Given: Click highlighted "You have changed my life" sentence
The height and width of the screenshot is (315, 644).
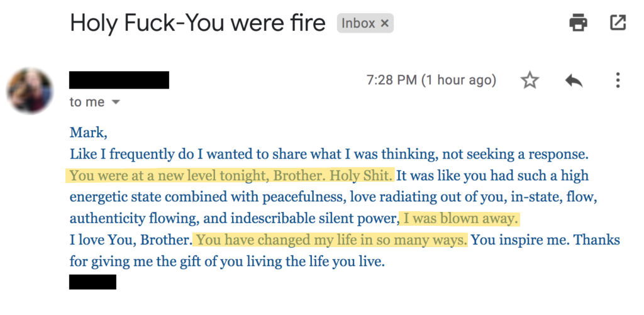Looking at the screenshot, I should pyautogui.click(x=331, y=240).
